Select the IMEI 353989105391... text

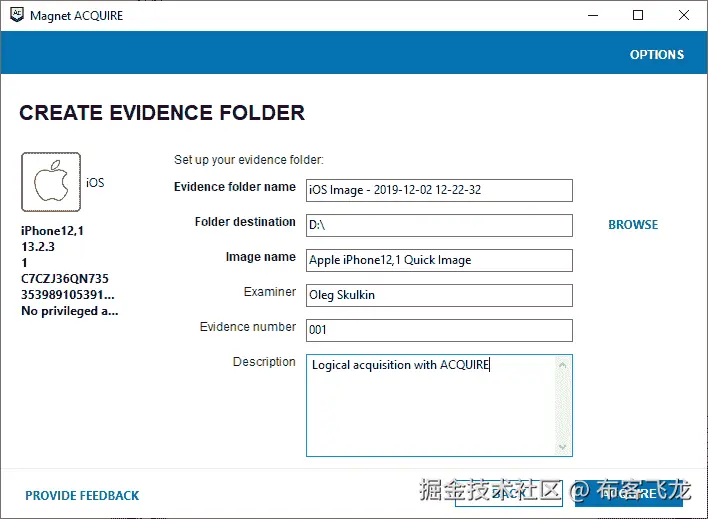(68, 295)
